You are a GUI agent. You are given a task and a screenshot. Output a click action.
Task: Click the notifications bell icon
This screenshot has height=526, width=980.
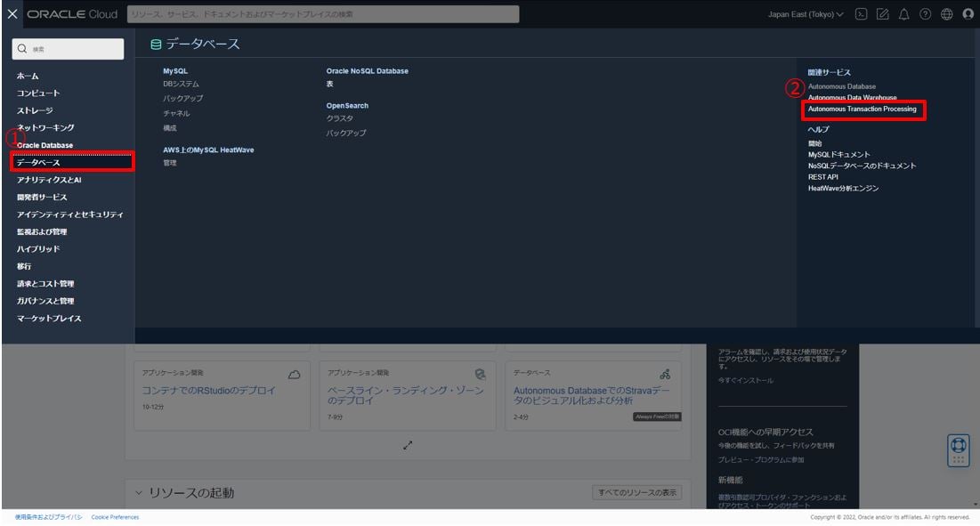click(903, 13)
